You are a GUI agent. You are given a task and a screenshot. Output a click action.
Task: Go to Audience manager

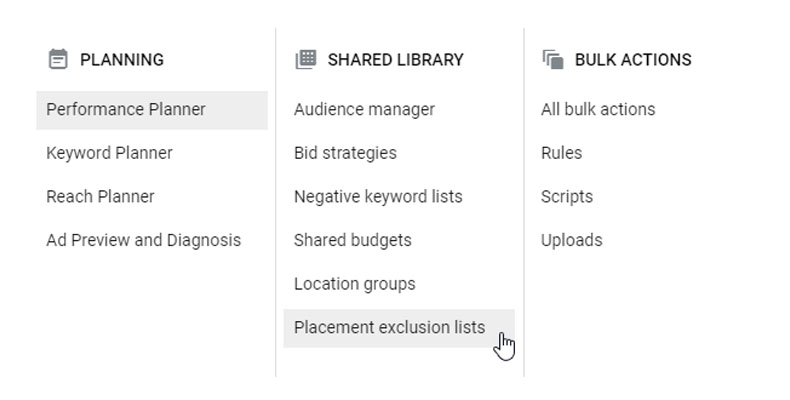point(364,110)
